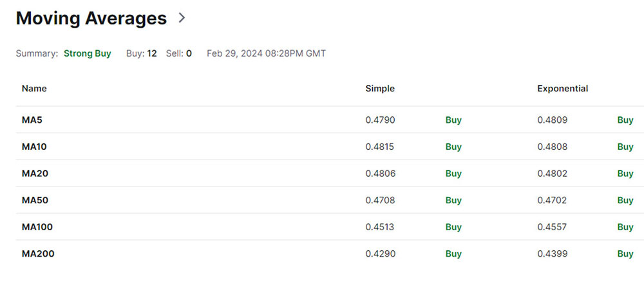644x283 pixels.
Task: Click the MA50 simple value 0.4708
Action: pos(381,200)
